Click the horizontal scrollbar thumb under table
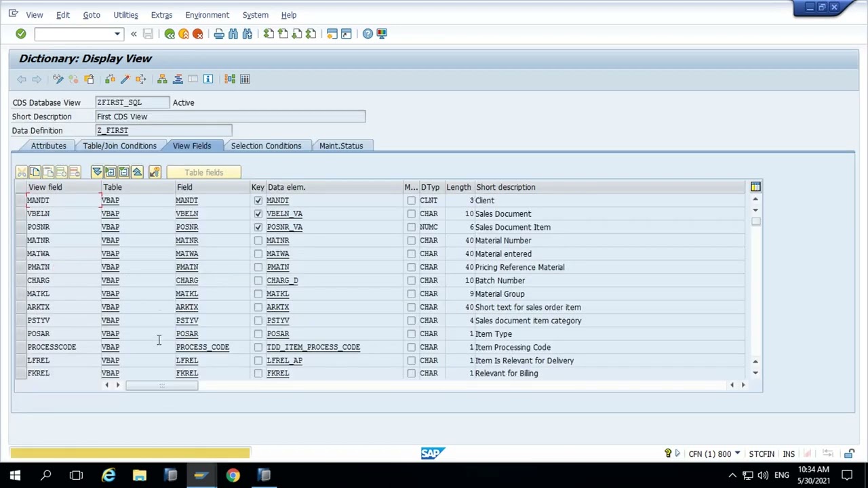This screenshot has width=868, height=488. pos(161,385)
